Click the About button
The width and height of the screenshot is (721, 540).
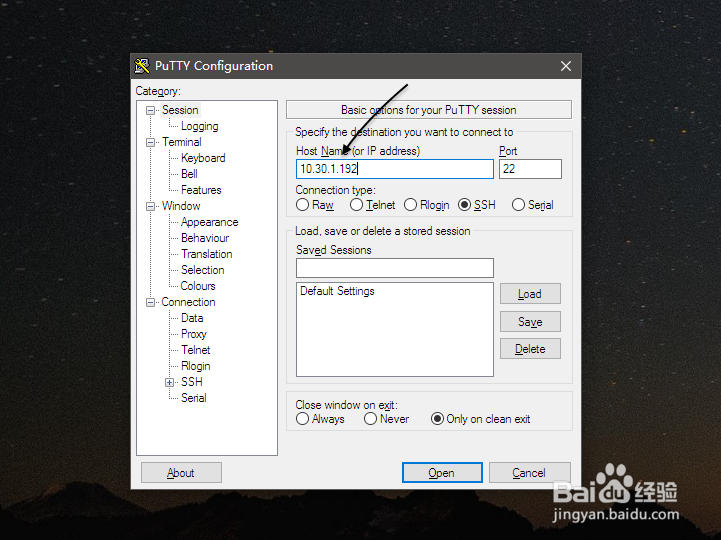click(x=181, y=472)
